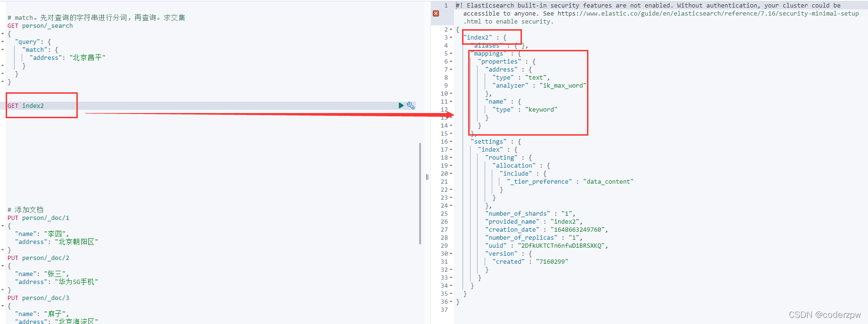Fold the "properties" block at line 6
The image size is (868, 324).
(x=451, y=62)
